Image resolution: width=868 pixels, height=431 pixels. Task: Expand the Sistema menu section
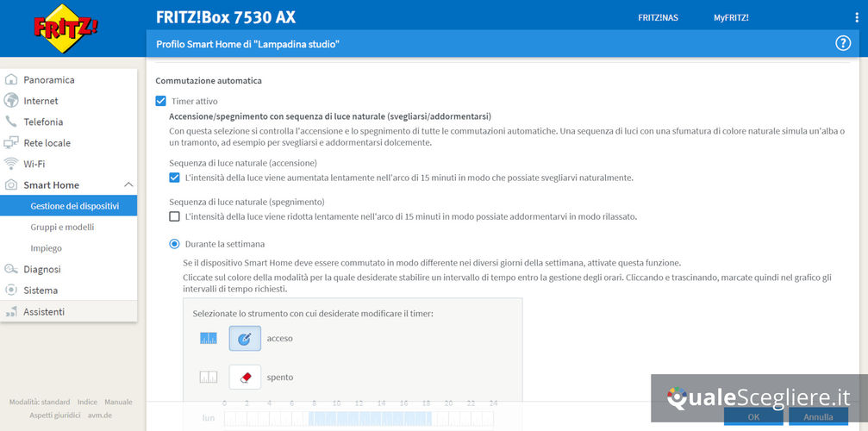[41, 290]
